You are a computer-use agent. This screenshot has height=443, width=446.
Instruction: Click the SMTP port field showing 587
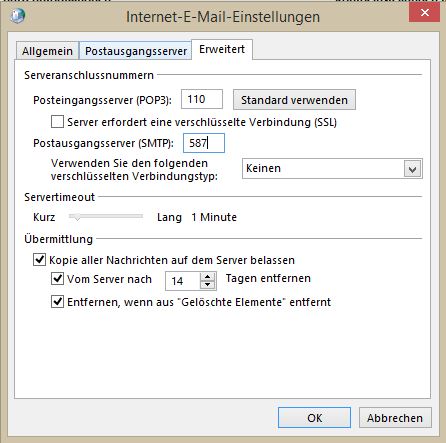click(x=204, y=143)
